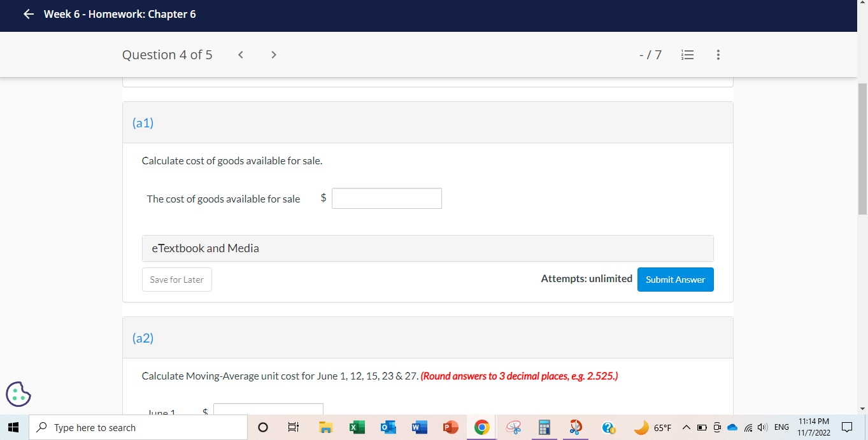This screenshot has width=868, height=440.
Task: Click the page vertical scrollbar thumb
Action: coord(862,148)
